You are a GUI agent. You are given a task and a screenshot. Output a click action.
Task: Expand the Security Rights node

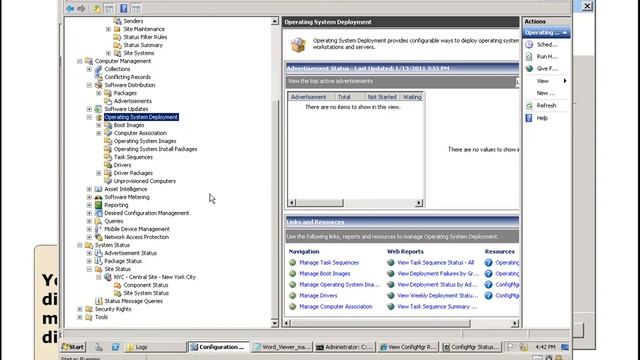coord(80,309)
